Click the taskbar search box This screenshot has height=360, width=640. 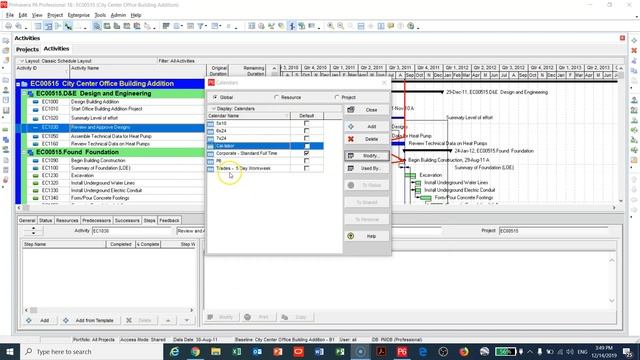pyautogui.click(x=91, y=352)
